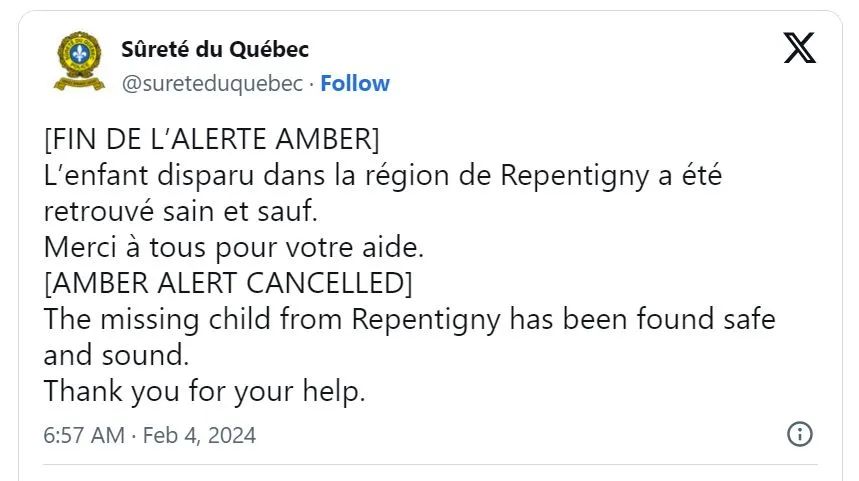Click 'Repentigny' in the English sentence

pos(426,320)
